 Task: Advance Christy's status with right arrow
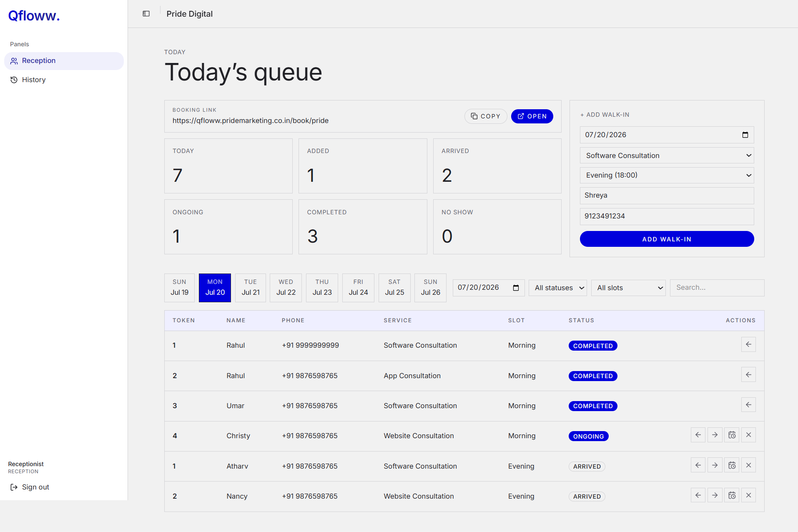point(715,435)
